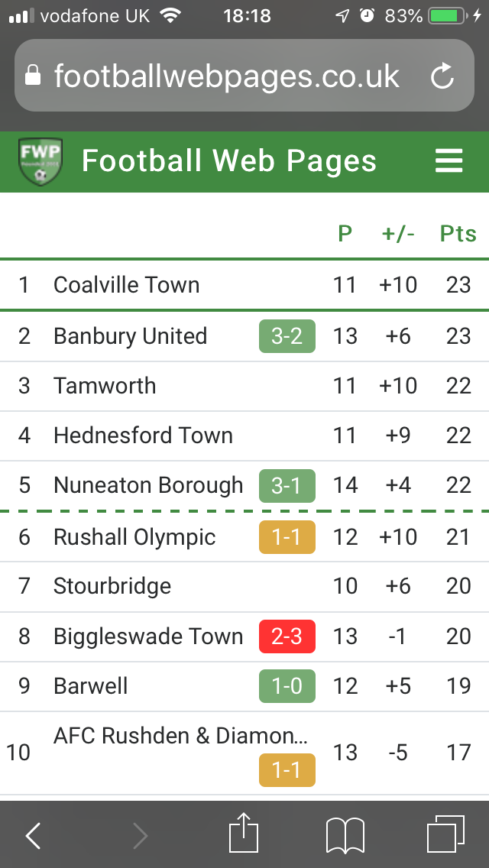Select Hednesford Town in the table
The height and width of the screenshot is (868, 489).
[x=143, y=436]
